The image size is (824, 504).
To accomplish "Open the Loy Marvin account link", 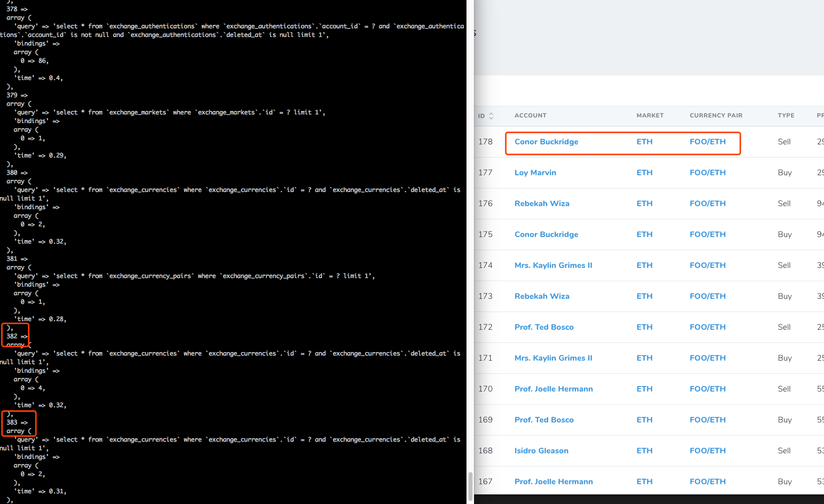I will [x=535, y=173].
